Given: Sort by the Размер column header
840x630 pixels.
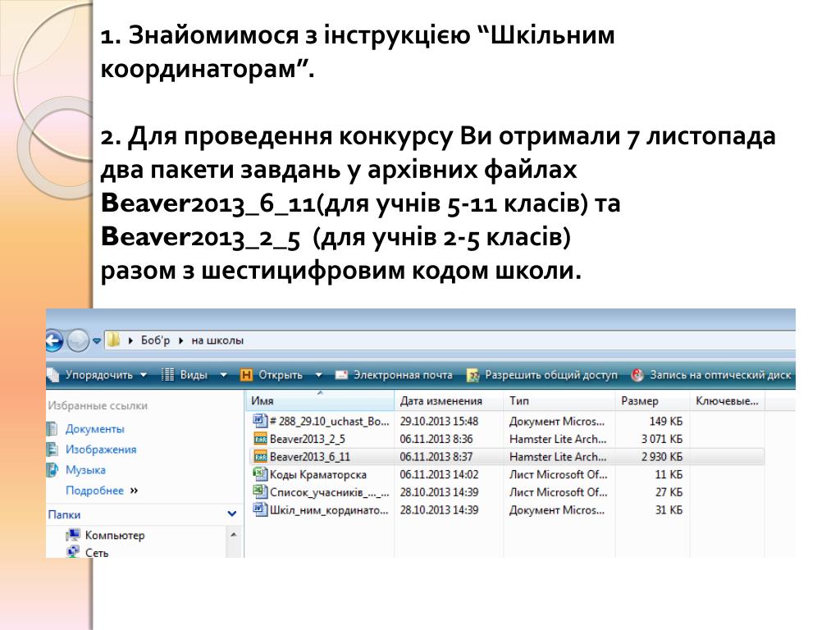Looking at the screenshot, I should click(x=652, y=400).
